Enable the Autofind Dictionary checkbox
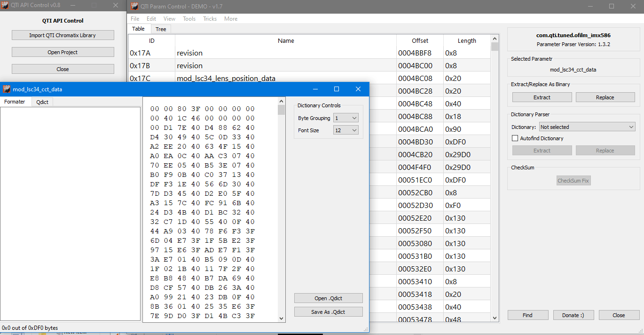Image resolution: width=644 pixels, height=335 pixels. tap(516, 138)
